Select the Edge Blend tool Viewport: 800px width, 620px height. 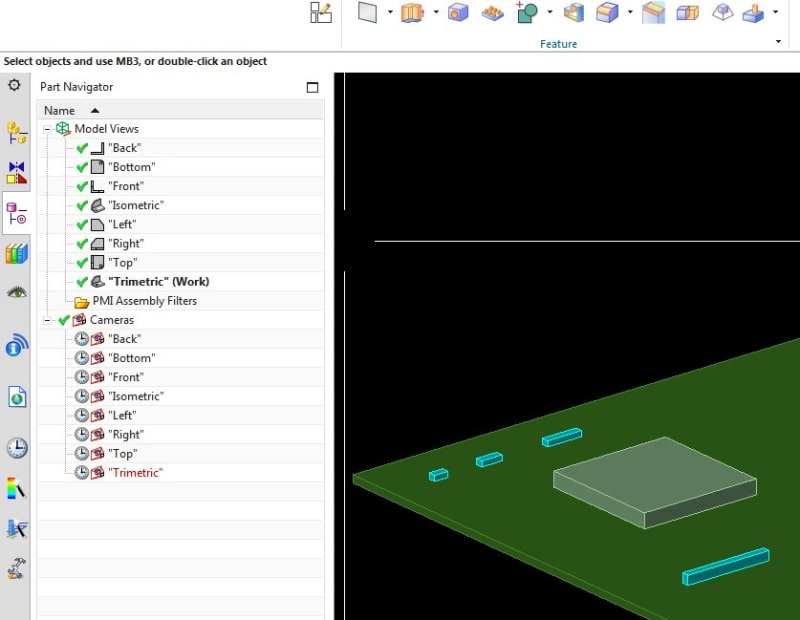click(x=607, y=12)
